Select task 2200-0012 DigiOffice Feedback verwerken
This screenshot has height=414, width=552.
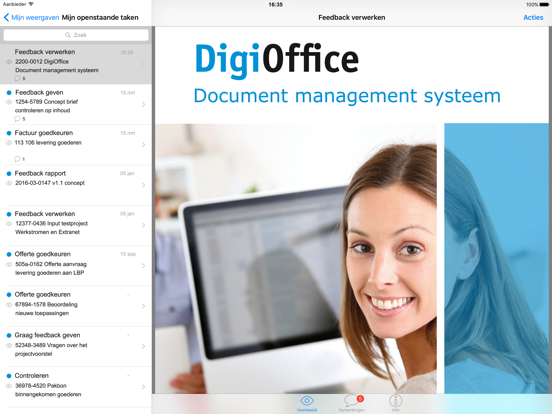click(76, 64)
